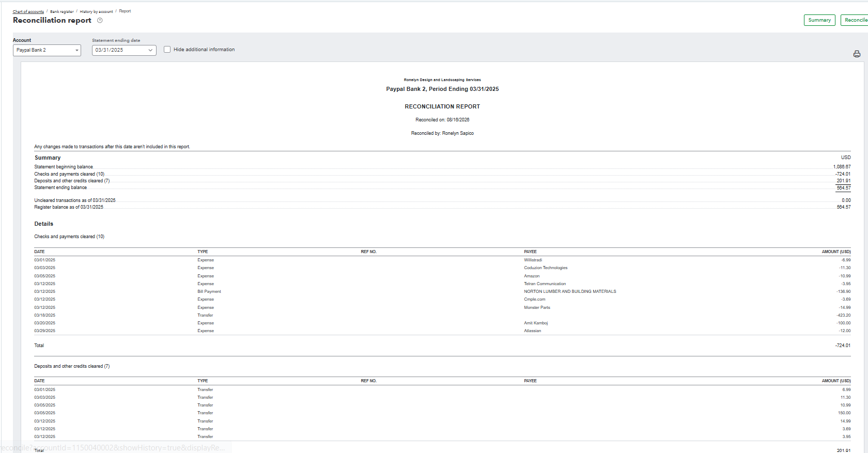The height and width of the screenshot is (453, 868).
Task: Select the 03/29/2025 expense date
Action: 45,331
